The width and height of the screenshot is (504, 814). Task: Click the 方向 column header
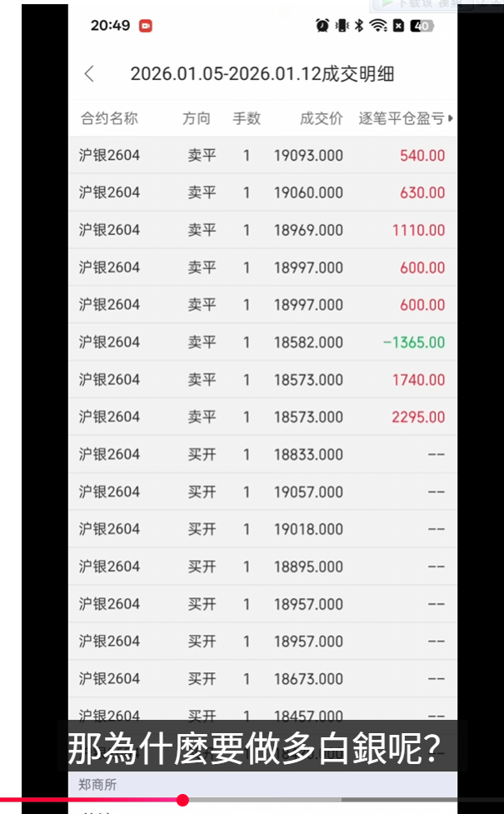click(197, 118)
